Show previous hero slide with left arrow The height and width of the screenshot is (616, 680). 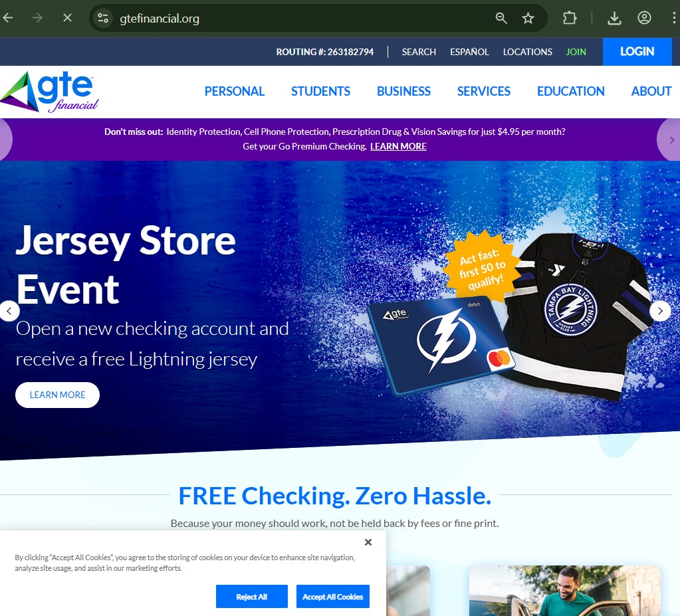click(9, 311)
